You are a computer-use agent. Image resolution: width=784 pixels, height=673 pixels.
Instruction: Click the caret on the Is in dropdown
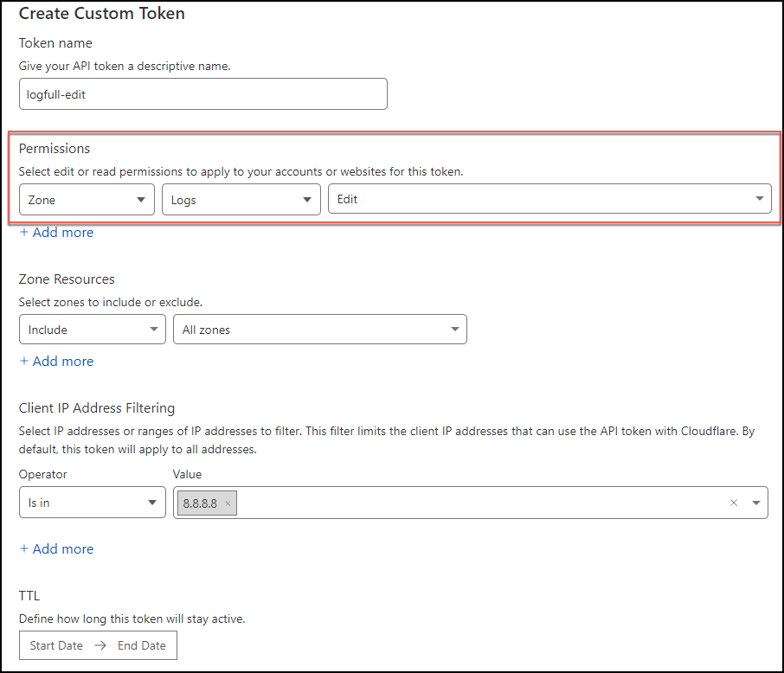tap(152, 503)
